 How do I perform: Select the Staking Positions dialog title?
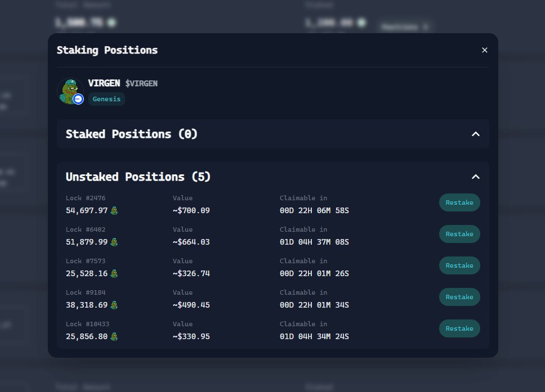coord(107,51)
